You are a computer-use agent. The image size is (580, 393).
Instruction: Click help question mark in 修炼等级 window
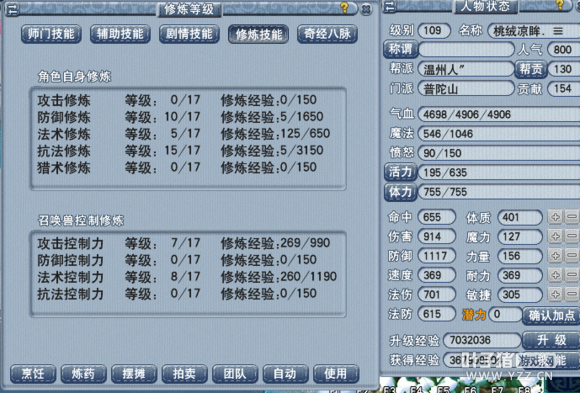coord(344,7)
